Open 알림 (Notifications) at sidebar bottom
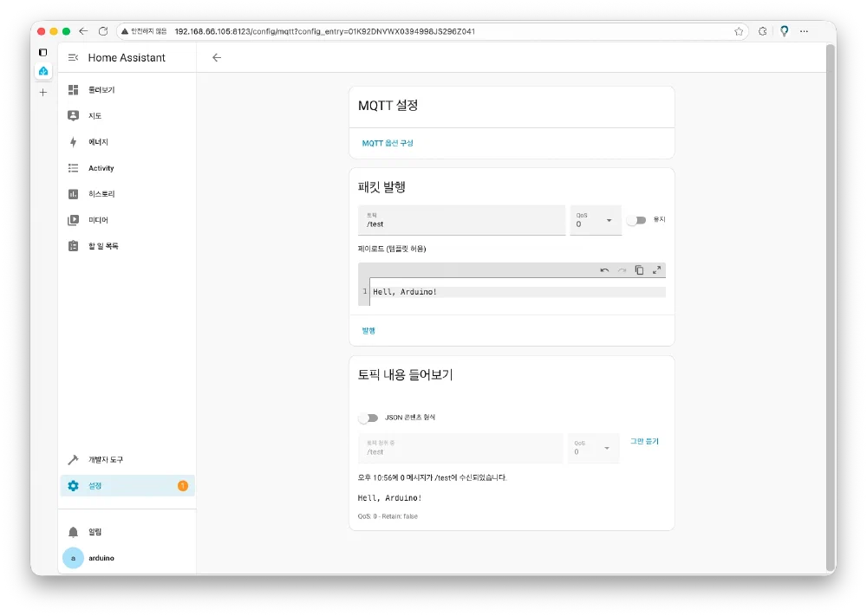Viewport: 867px width, 616px height. pos(94,531)
